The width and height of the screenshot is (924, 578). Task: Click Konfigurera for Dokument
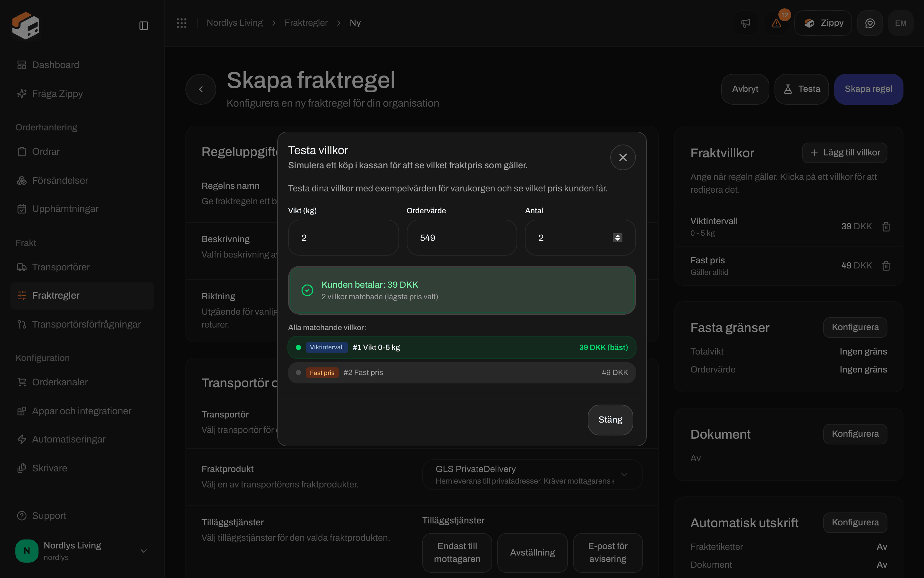click(855, 434)
